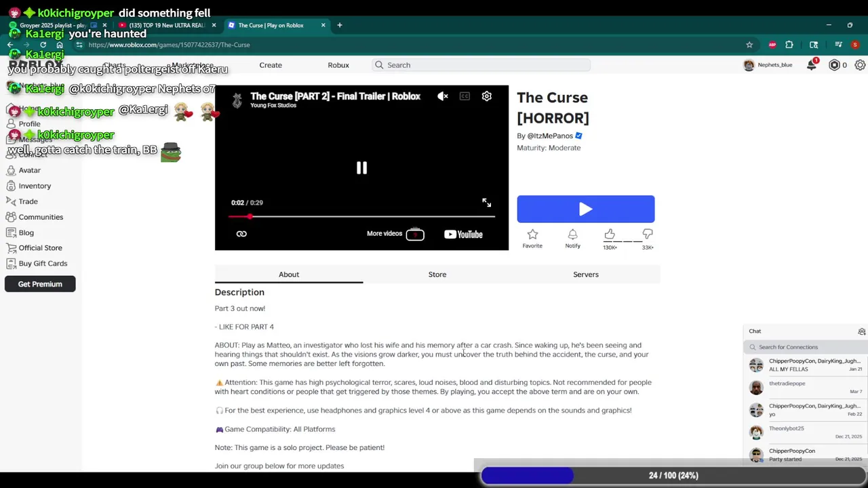Switch to the Store tab
Image resolution: width=868 pixels, height=488 pixels.
tap(437, 274)
